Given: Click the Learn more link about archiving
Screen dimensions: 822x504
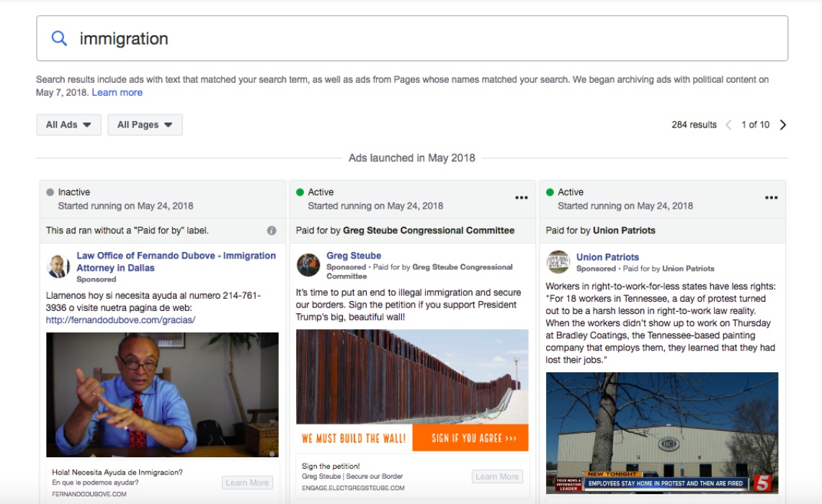Looking at the screenshot, I should click(117, 92).
